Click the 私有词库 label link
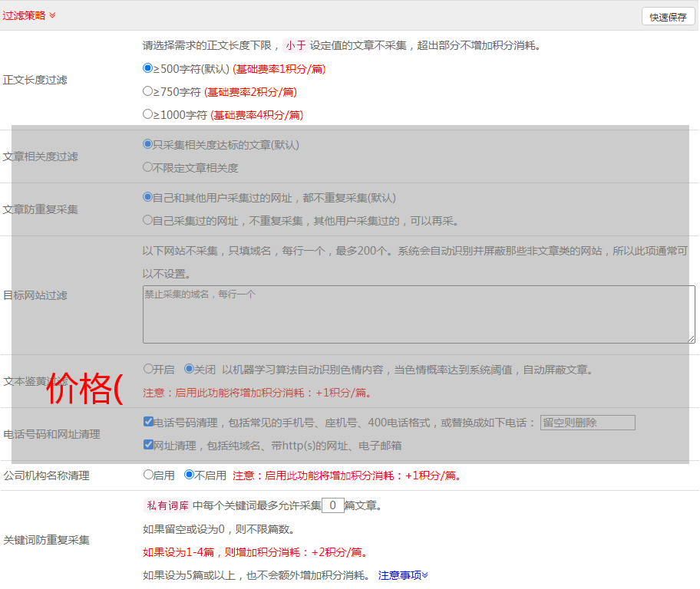The width and height of the screenshot is (700, 589). click(166, 505)
